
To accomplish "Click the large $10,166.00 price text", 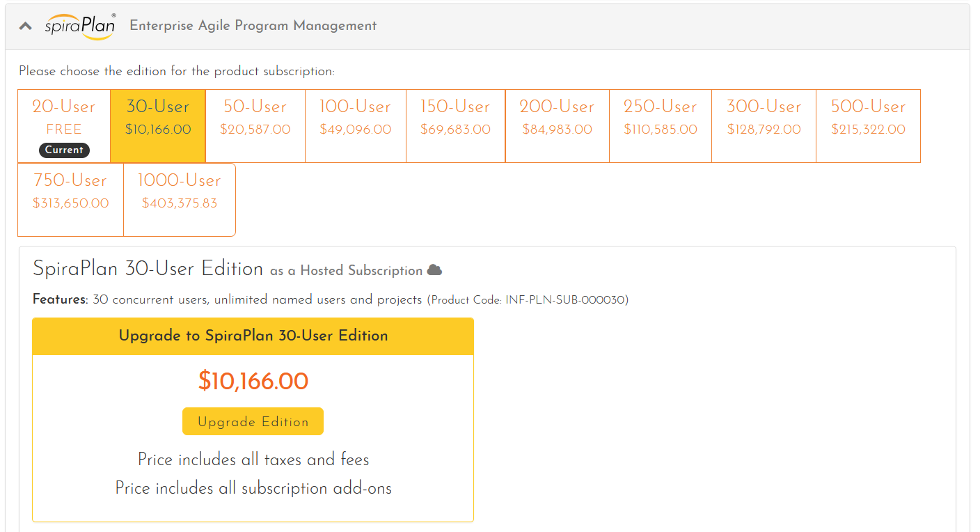I will pos(253,381).
